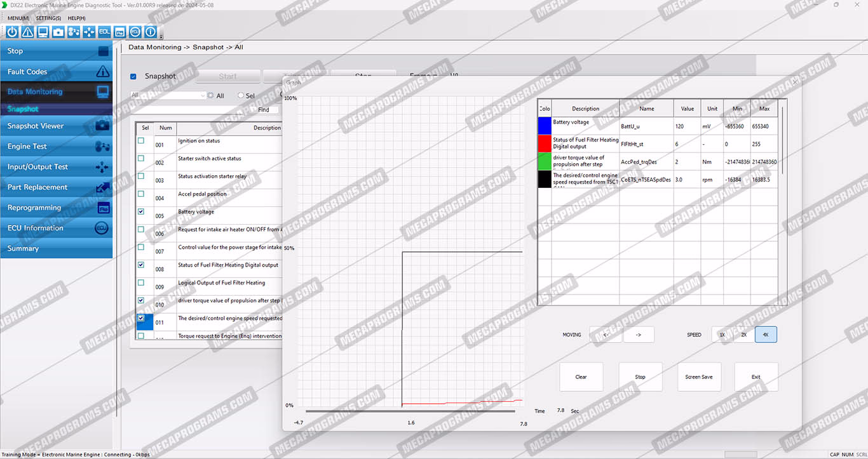Check Ignition on status row 001 checkbox

[x=141, y=141]
